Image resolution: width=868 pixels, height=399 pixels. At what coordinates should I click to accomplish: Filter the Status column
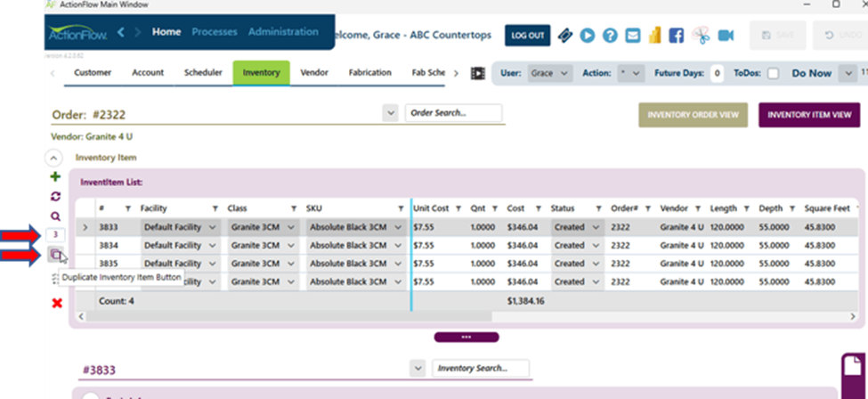598,209
